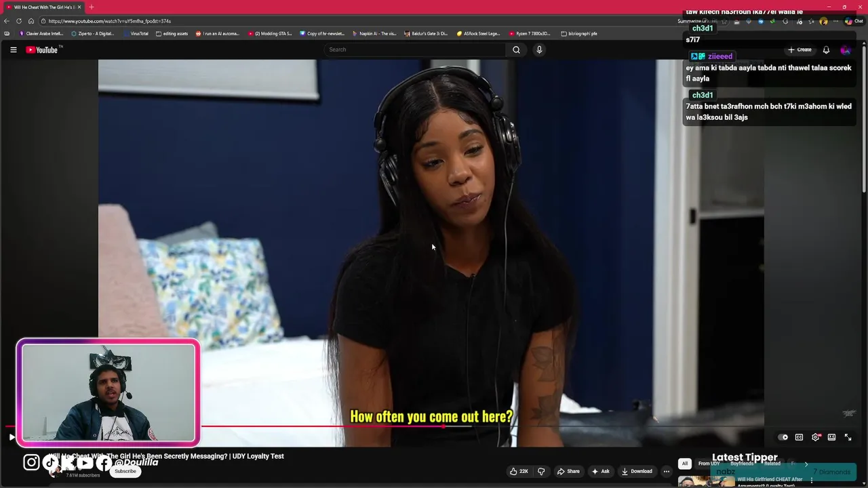
Task: Open the account avatar menu
Action: (x=846, y=49)
